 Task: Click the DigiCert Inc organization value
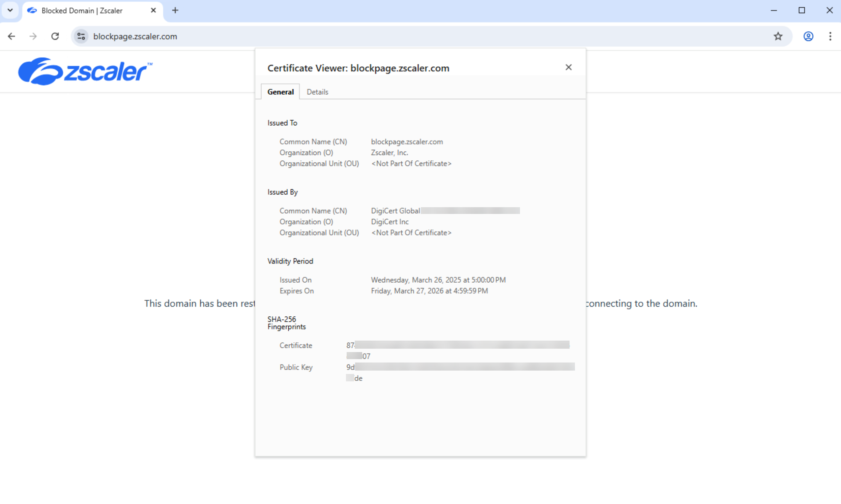point(389,222)
